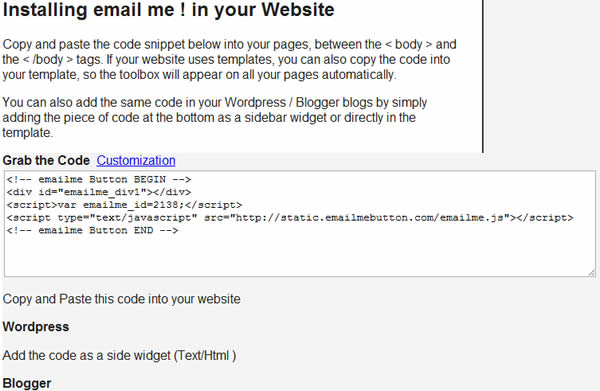The height and width of the screenshot is (391, 600).
Task: Click the empty area inside the code box
Action: [x=300, y=256]
